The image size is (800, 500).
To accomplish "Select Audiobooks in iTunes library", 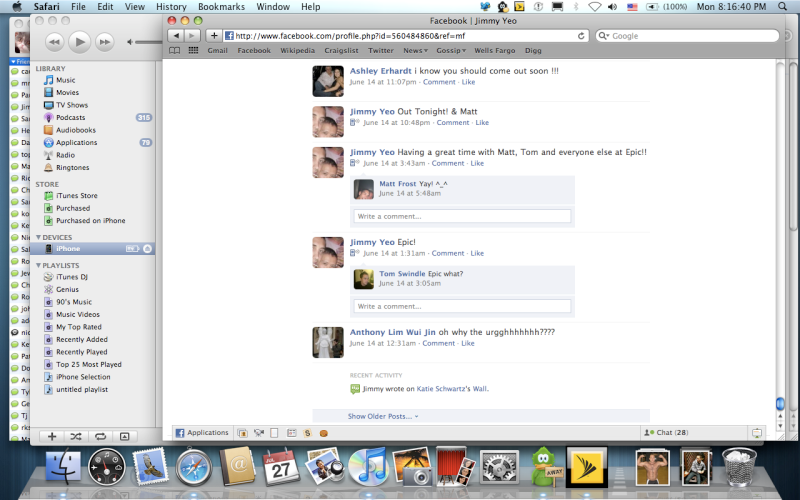I will pos(76,130).
